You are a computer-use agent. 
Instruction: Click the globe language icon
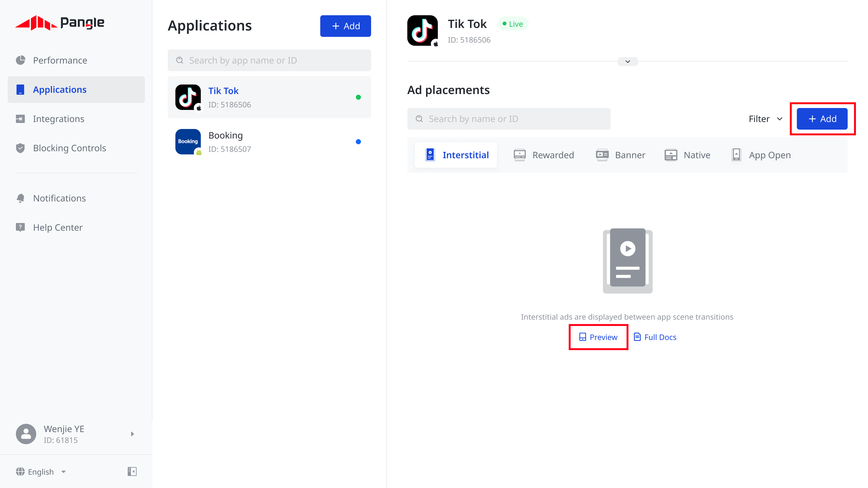[20, 472]
